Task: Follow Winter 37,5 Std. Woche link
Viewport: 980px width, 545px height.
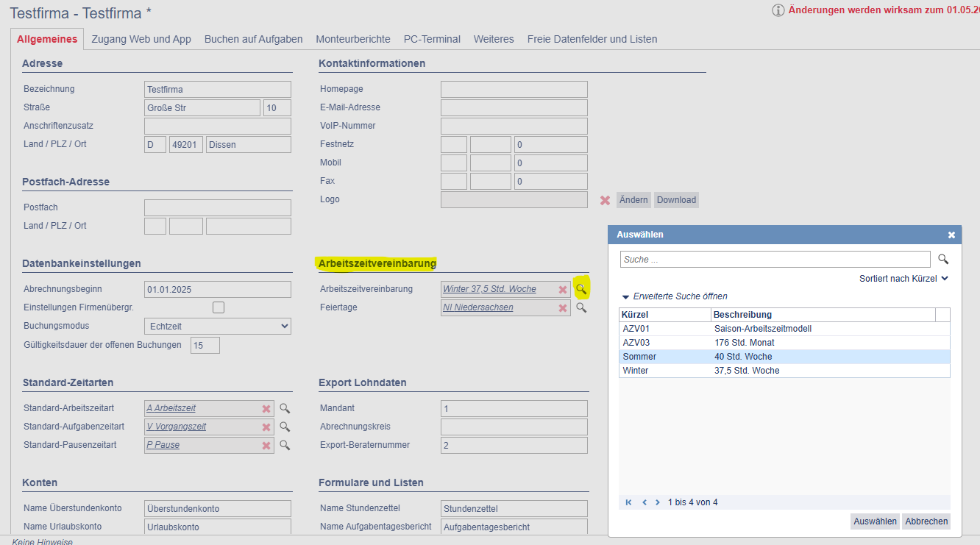Action: [489, 289]
